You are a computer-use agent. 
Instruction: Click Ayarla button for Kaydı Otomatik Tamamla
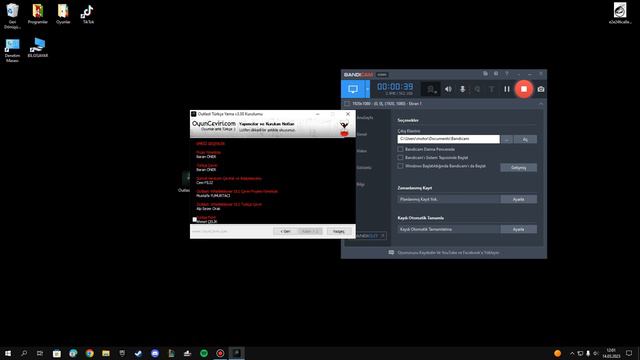[x=518, y=229]
